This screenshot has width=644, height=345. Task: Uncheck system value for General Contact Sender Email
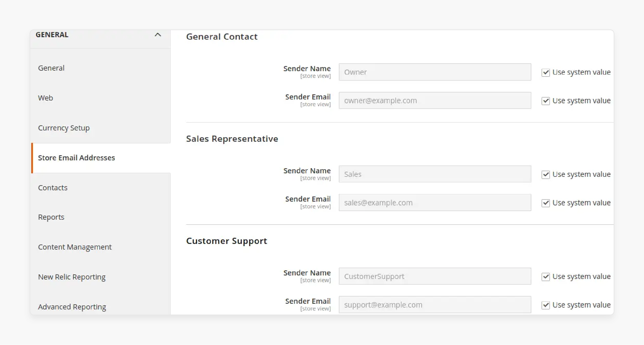point(546,101)
